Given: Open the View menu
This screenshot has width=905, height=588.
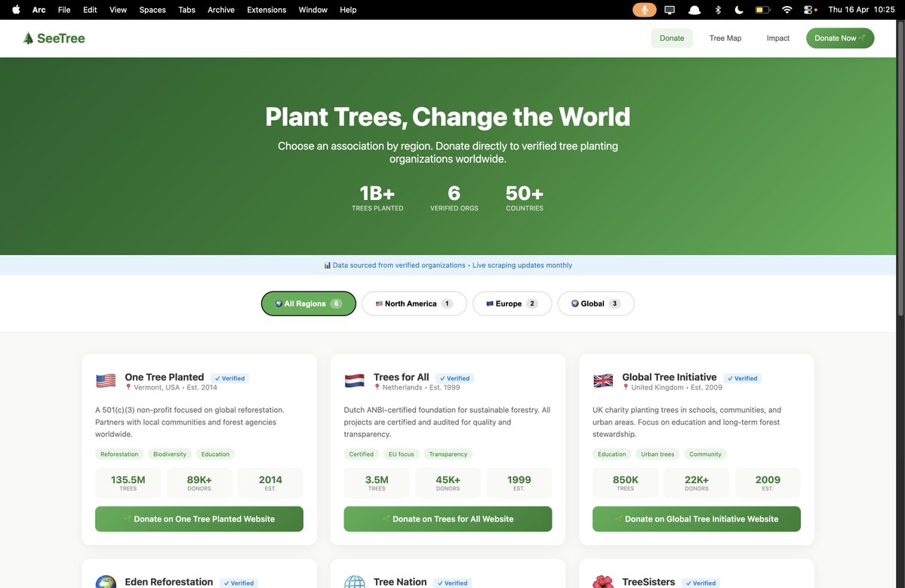Looking at the screenshot, I should point(118,10).
